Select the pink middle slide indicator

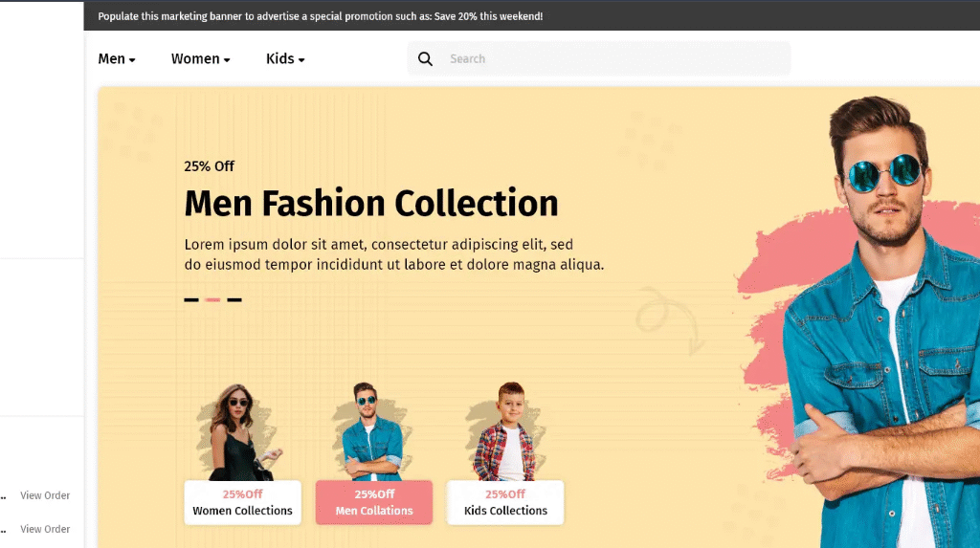point(212,300)
